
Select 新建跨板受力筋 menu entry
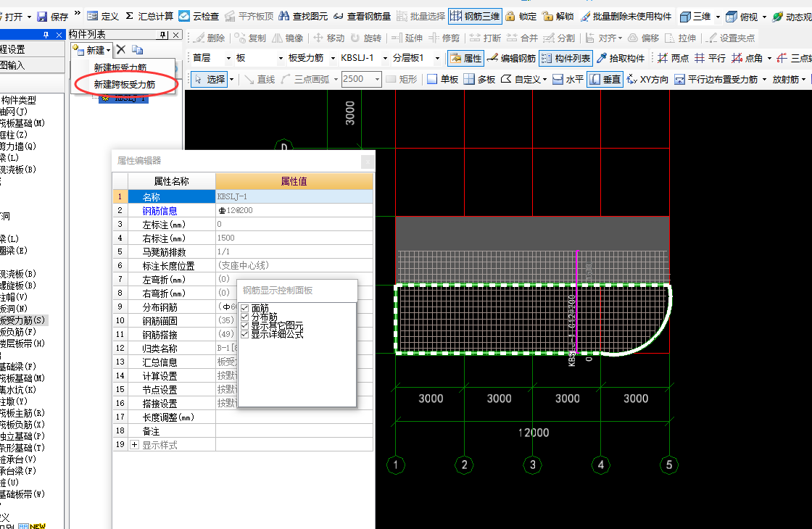click(125, 84)
